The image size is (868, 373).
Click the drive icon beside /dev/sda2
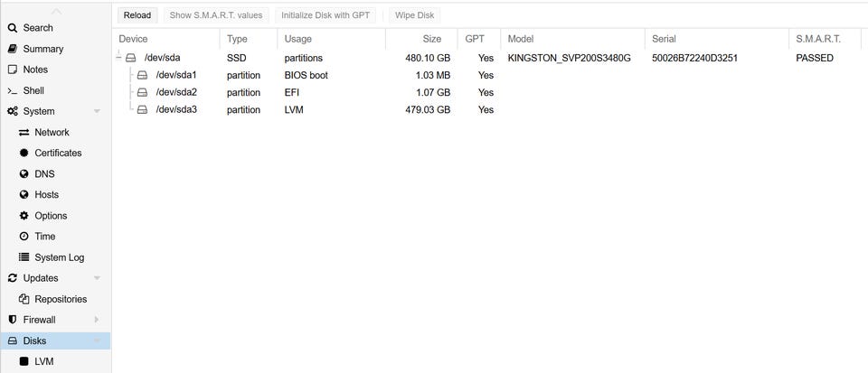pyautogui.click(x=142, y=93)
